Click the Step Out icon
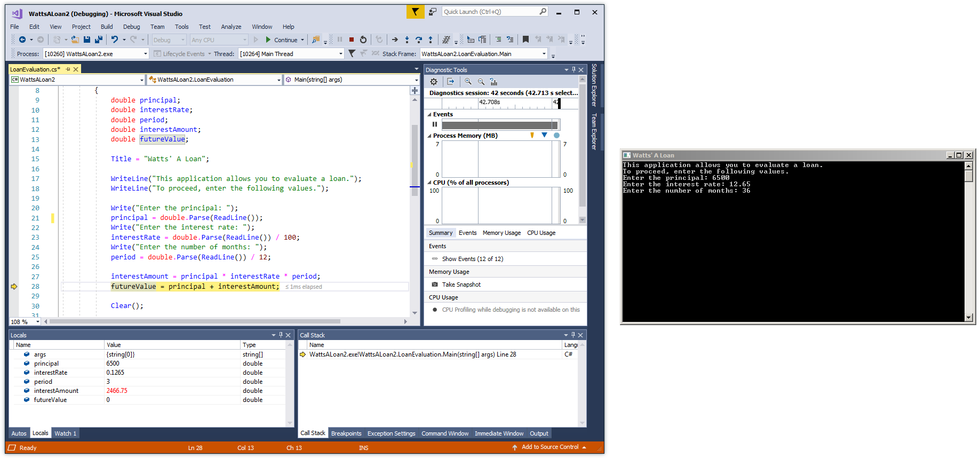 point(431,40)
